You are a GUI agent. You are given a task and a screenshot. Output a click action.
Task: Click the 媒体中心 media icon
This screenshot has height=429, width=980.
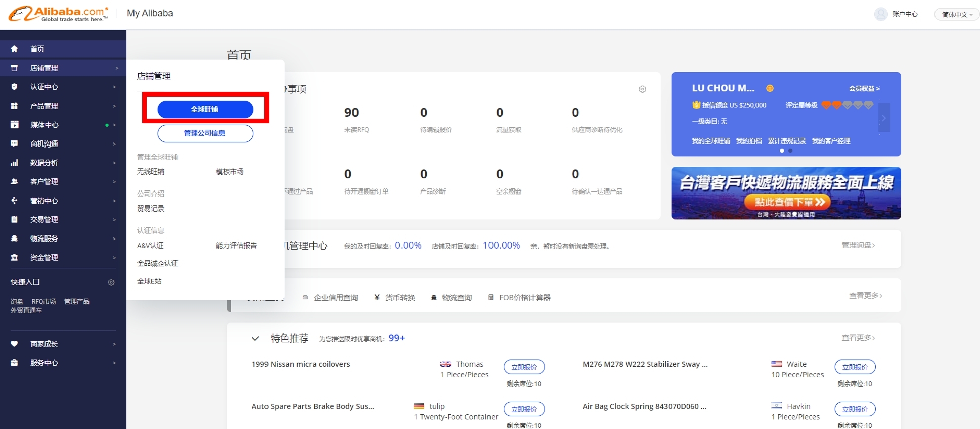pos(14,125)
